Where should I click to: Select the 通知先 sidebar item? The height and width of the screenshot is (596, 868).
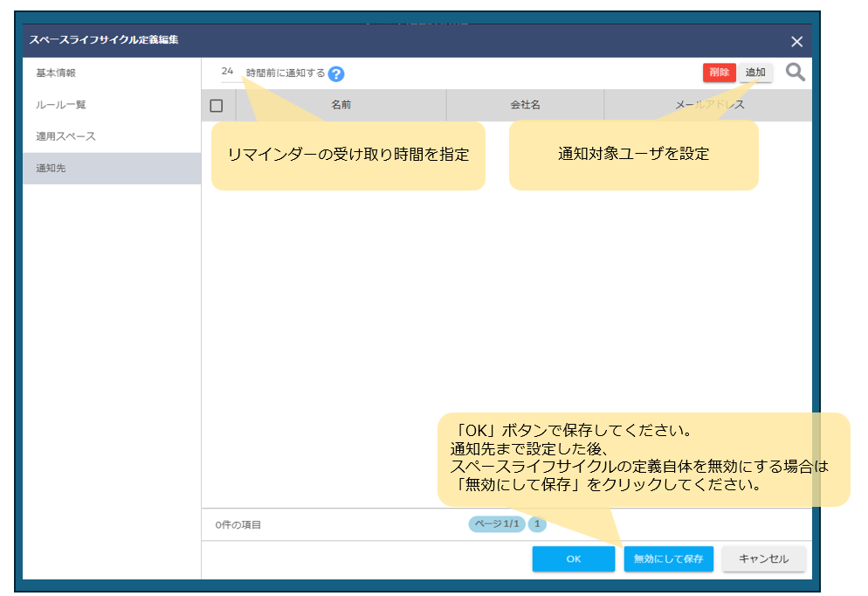click(x=51, y=168)
